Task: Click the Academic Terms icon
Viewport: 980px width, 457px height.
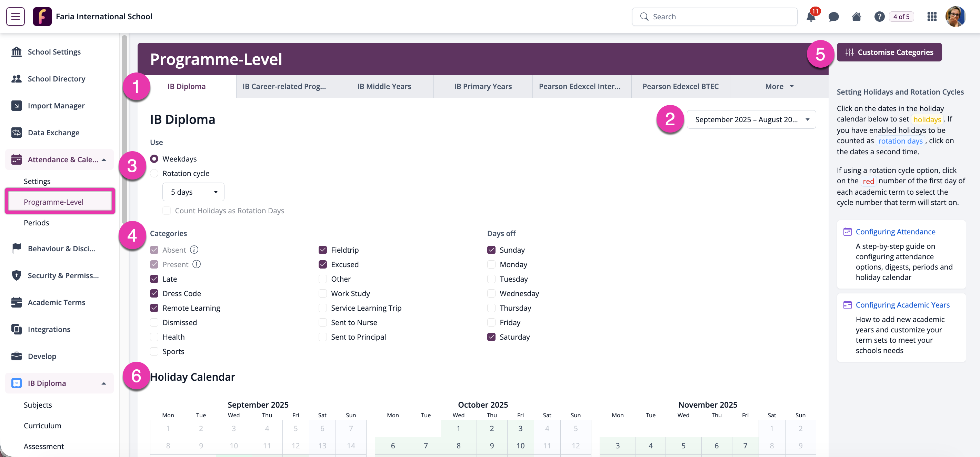Action: 16,302
